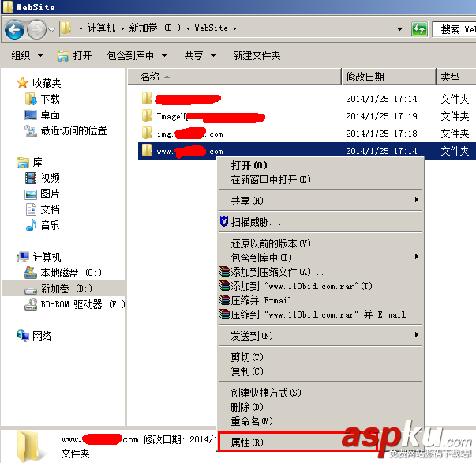The image size is (476, 463).
Task: Choose 剪切(T) in context menu
Action: pyautogui.click(x=320, y=357)
